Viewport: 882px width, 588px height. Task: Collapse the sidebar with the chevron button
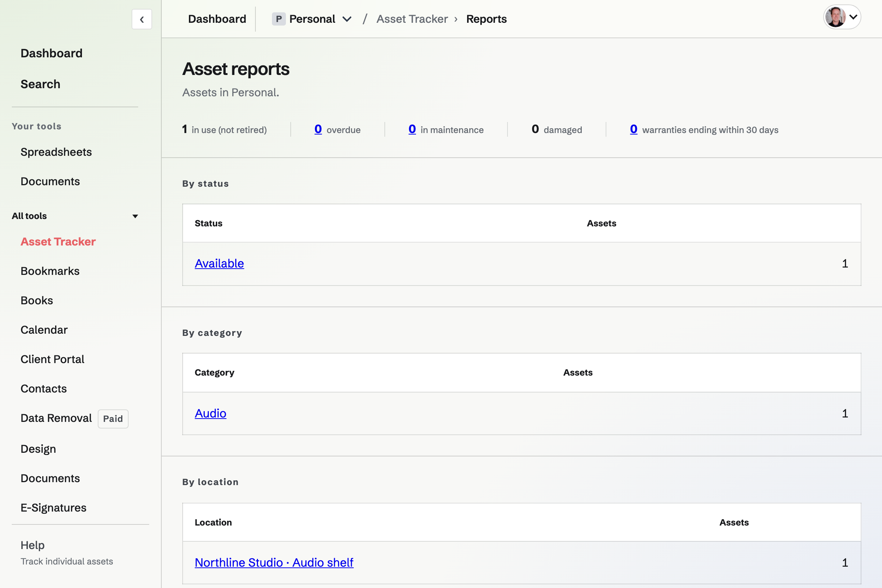click(142, 19)
